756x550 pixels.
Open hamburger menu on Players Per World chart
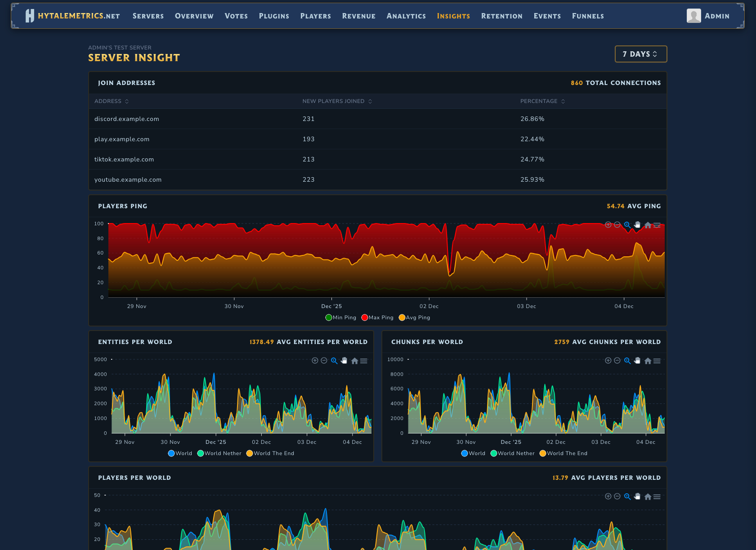tap(657, 496)
